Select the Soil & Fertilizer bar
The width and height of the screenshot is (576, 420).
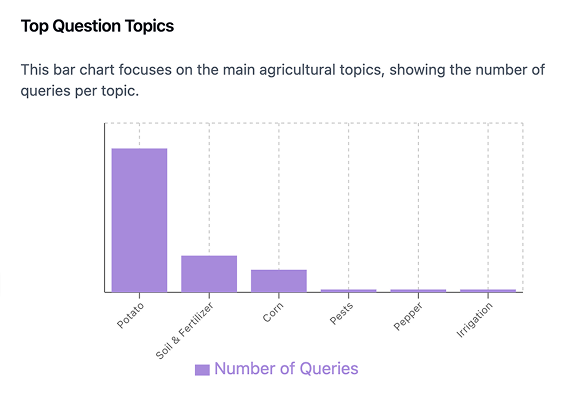(x=209, y=274)
